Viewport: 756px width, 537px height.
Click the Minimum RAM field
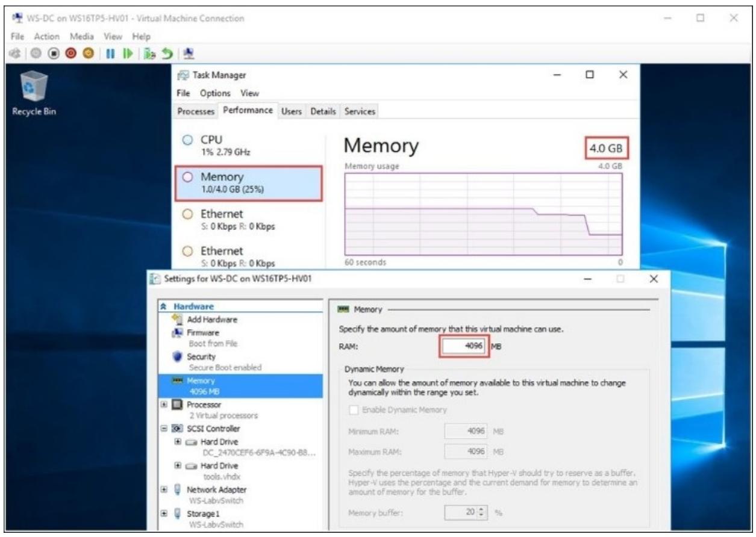coord(467,430)
